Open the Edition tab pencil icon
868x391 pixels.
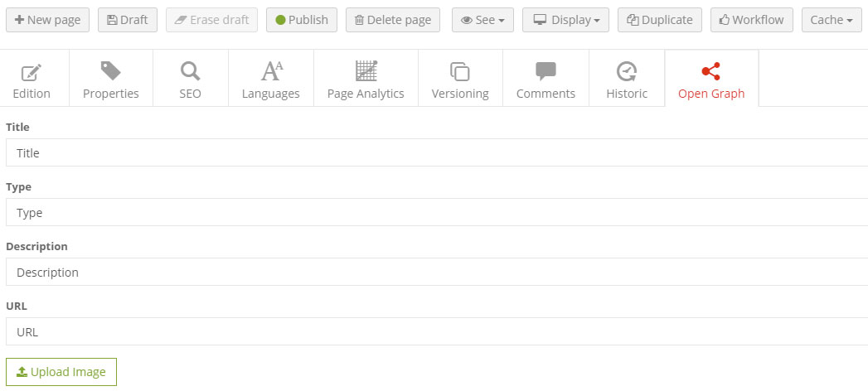tap(32, 72)
